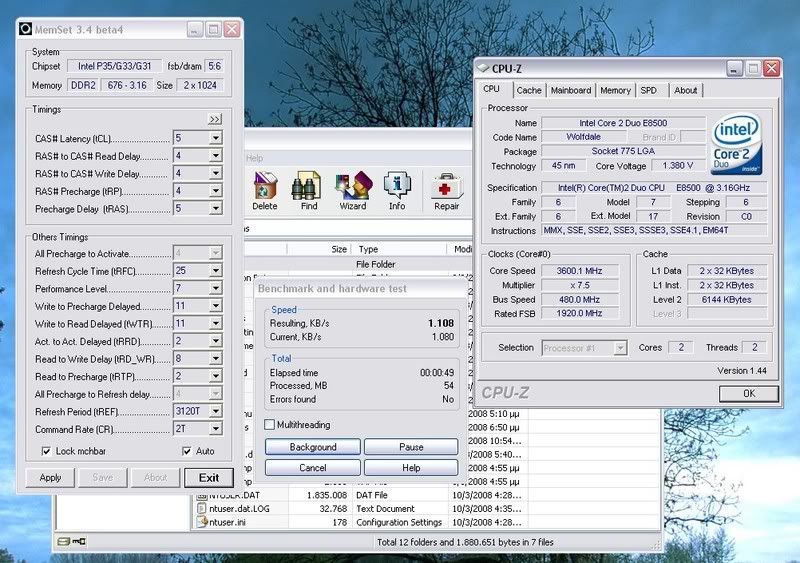Screen dimensions: 800x563
Task: Click the Core Speed value 3600.1 MHz
Action: point(580,271)
